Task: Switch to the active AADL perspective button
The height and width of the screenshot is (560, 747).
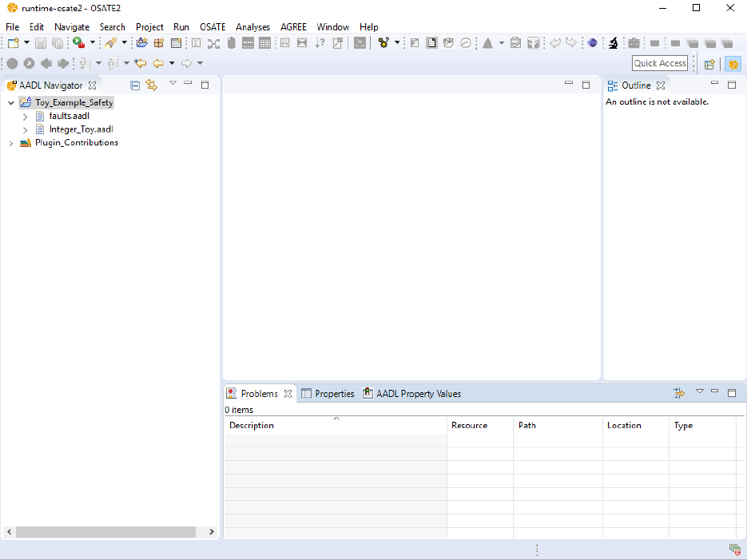Action: tap(733, 64)
